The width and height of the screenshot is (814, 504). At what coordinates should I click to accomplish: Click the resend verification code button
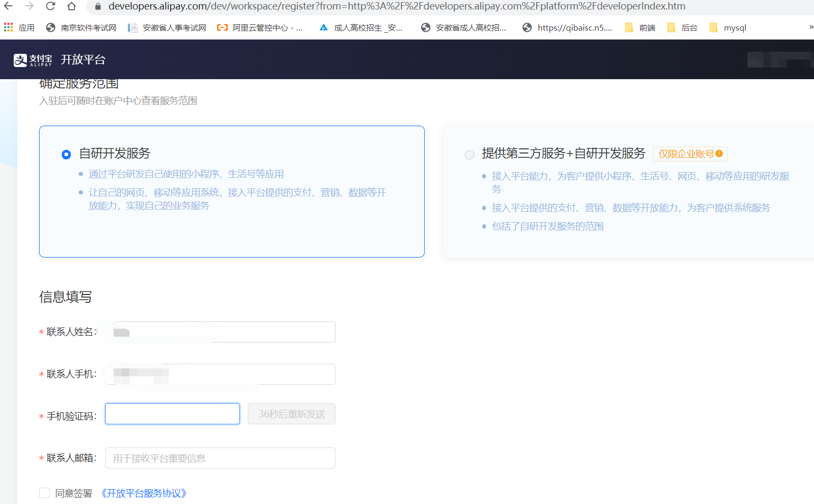pos(291,414)
